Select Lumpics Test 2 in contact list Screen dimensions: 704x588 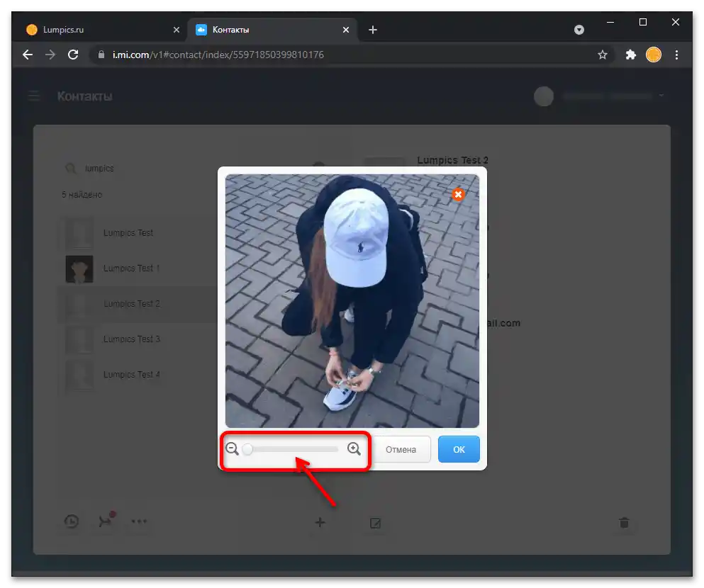[x=137, y=304]
